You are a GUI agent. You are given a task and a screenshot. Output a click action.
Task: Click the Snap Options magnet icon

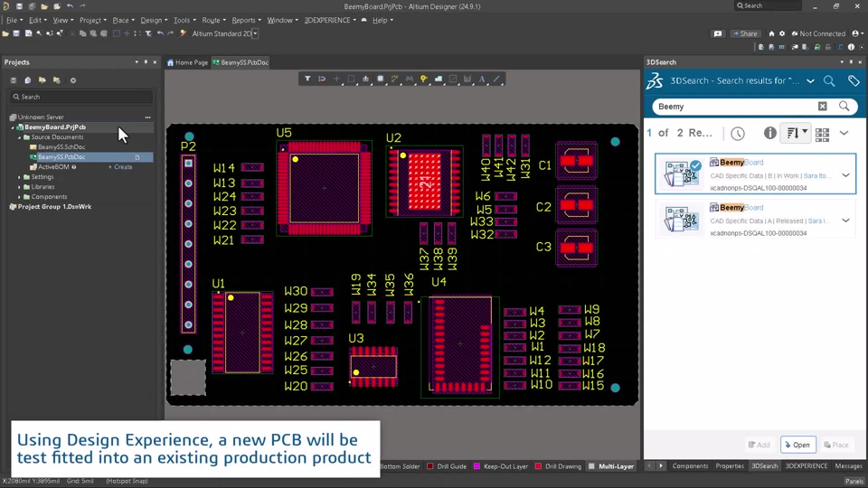pos(322,80)
